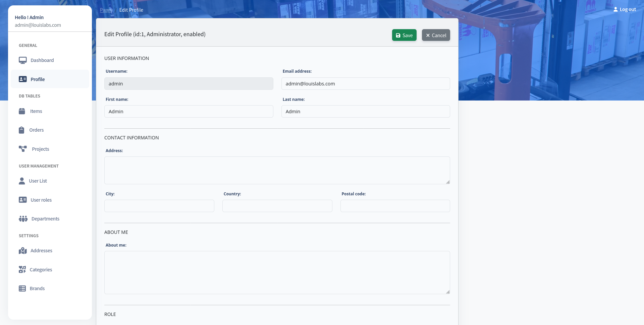Open the Dashboard page
The height and width of the screenshot is (325, 644).
[x=50, y=60]
